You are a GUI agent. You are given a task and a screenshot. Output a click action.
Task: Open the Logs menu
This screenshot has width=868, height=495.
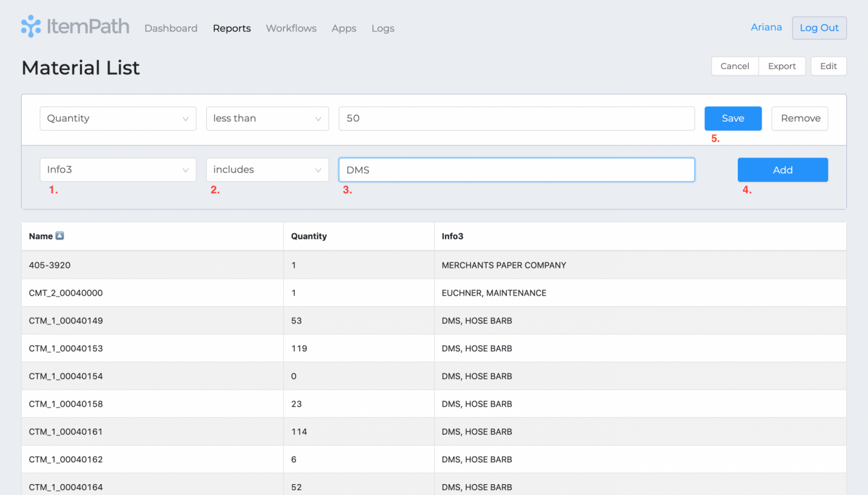coord(383,28)
